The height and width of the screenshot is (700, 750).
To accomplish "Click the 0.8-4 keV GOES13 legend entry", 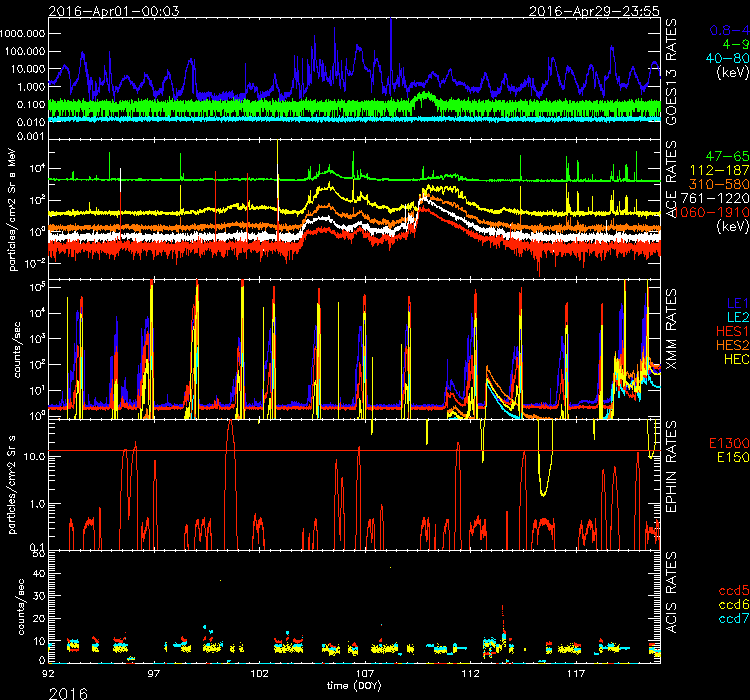I will click(x=722, y=32).
